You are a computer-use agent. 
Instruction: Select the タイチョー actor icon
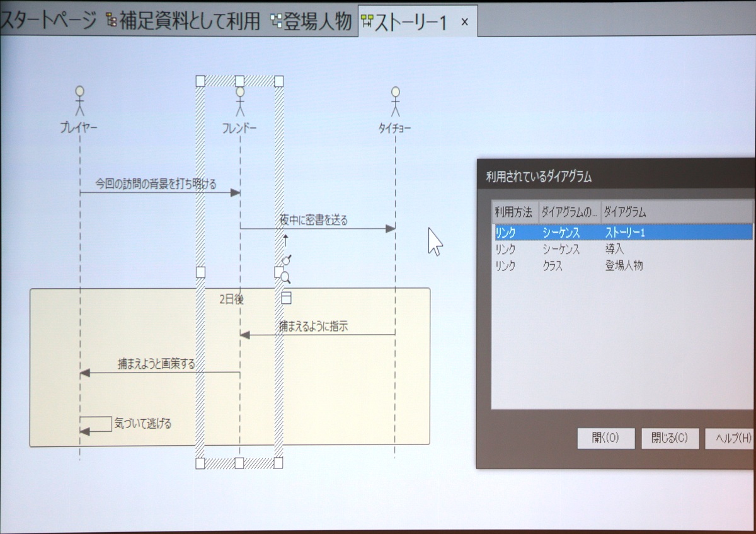[x=395, y=101]
